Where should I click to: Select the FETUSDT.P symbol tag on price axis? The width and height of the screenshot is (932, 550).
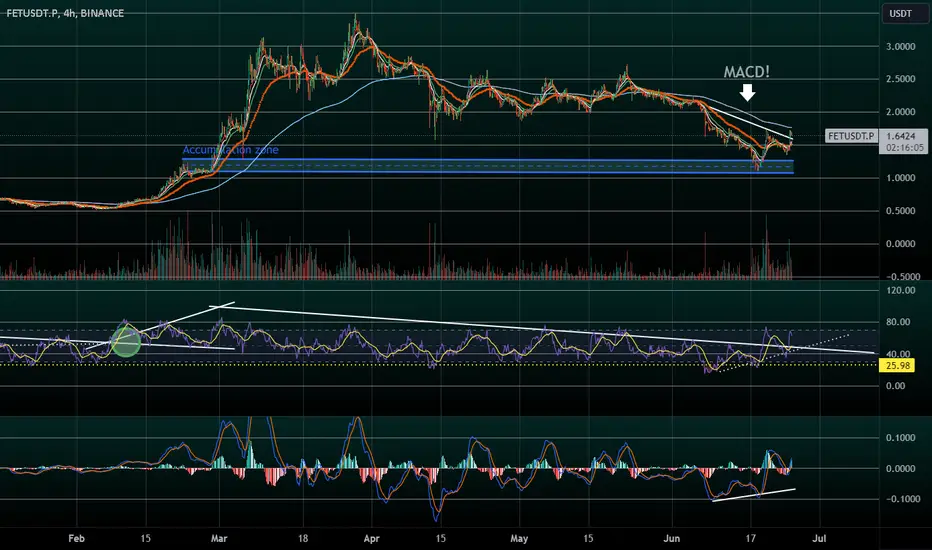851,136
